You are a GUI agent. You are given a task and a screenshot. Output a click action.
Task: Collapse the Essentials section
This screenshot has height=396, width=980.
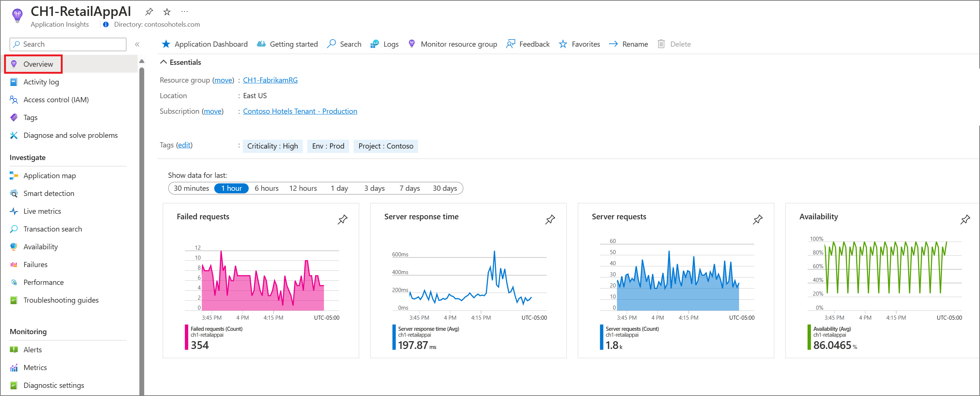163,62
